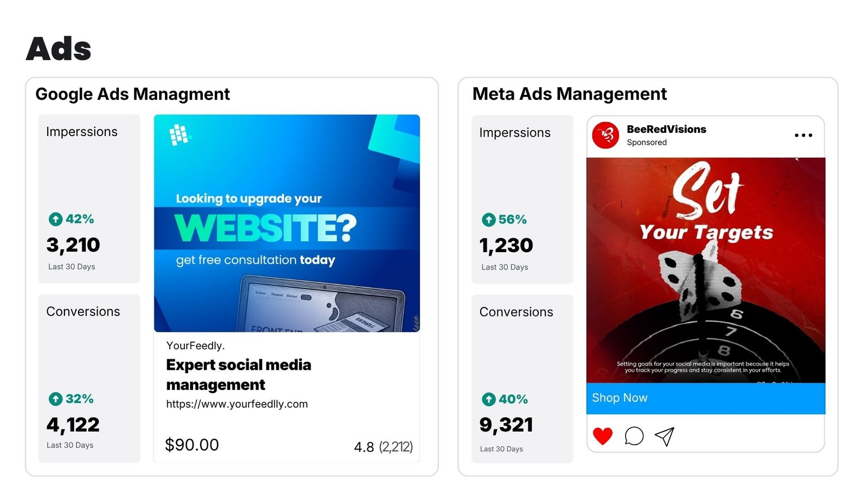Select the Google Ads Impressions 3,210 card
868x488 pixels.
[x=89, y=198]
